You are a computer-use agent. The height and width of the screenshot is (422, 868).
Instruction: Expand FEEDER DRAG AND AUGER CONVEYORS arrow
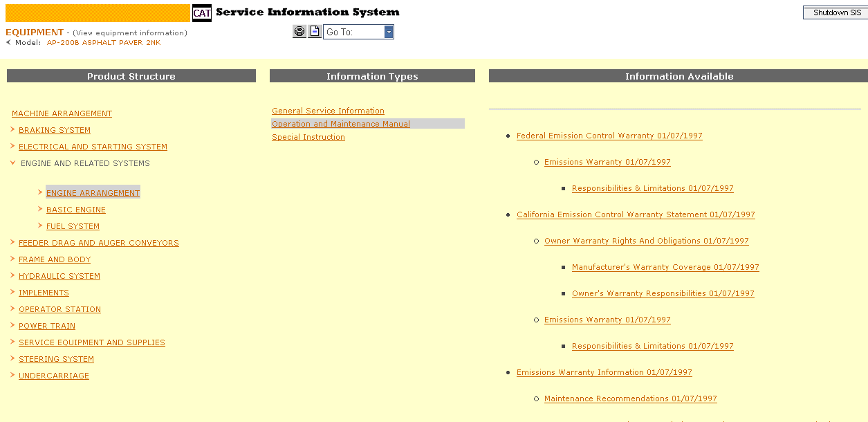pyautogui.click(x=13, y=242)
